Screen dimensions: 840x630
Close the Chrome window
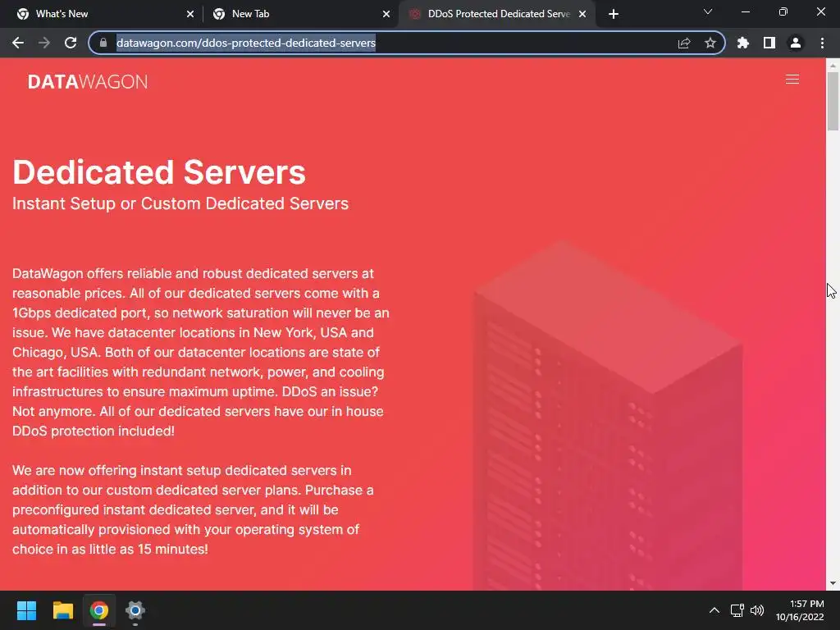[x=820, y=11]
